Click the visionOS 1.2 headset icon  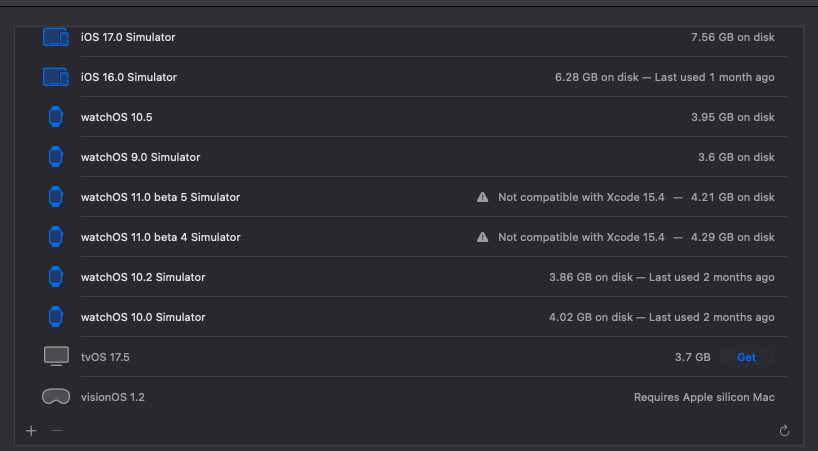56,397
